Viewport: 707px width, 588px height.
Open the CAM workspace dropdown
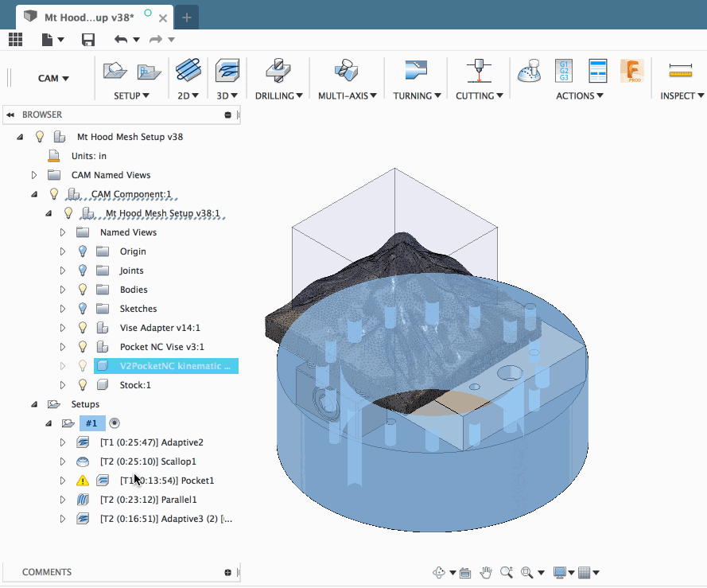[53, 79]
